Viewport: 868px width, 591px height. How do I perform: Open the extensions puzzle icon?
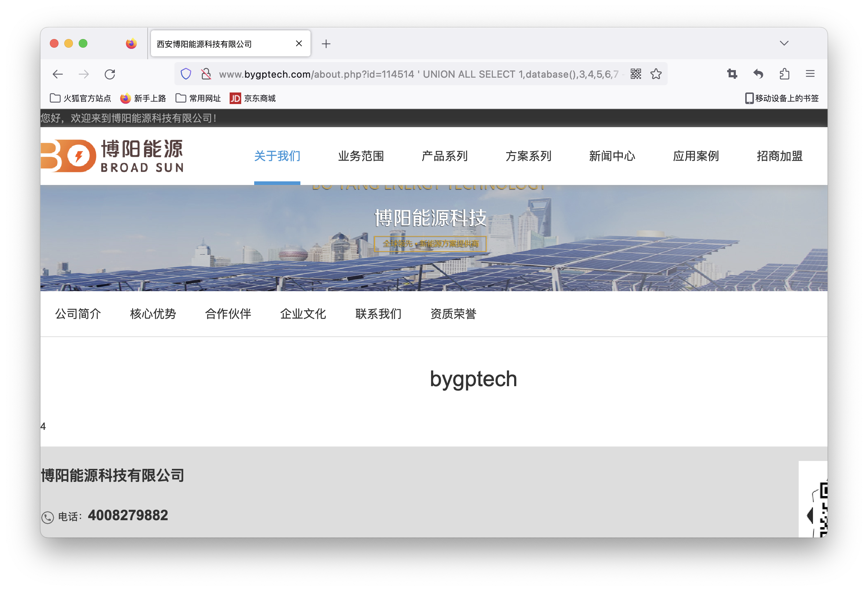[x=784, y=74]
